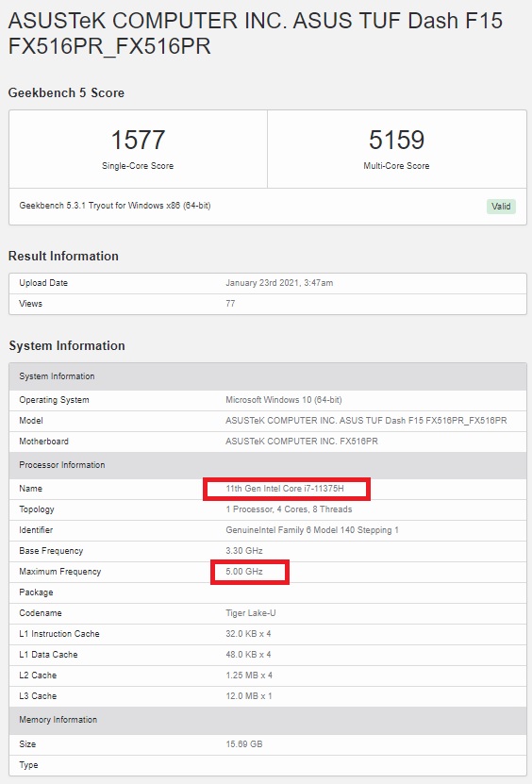
Task: Click the processor 'Name' label
Action: [30, 489]
